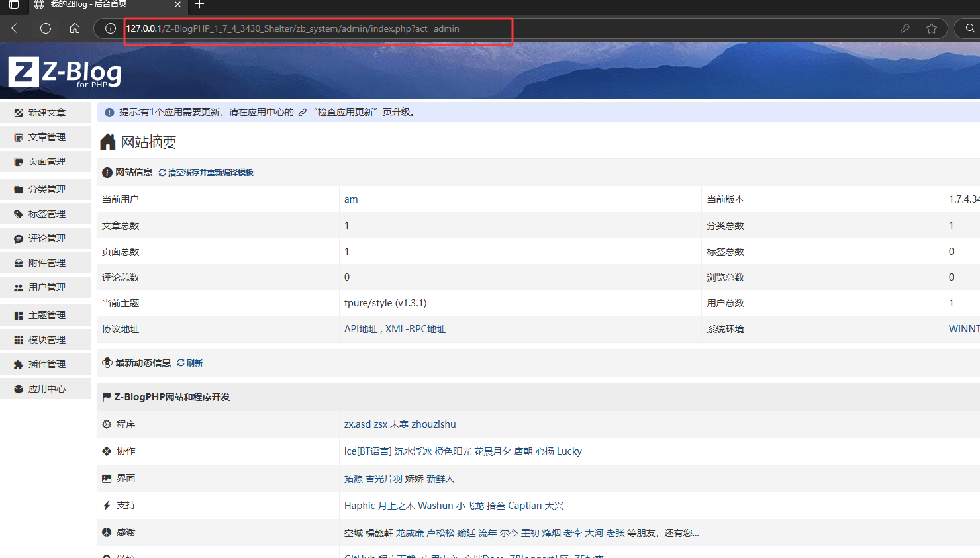Open 附件管理 in the sidebar
Viewport: 980px width, 558px height.
click(x=45, y=263)
